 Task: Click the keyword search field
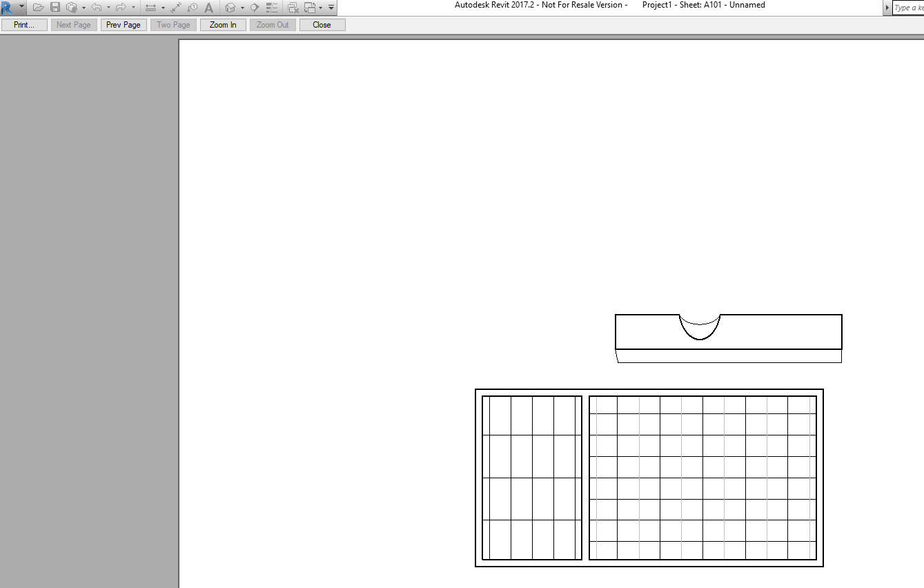(x=909, y=7)
